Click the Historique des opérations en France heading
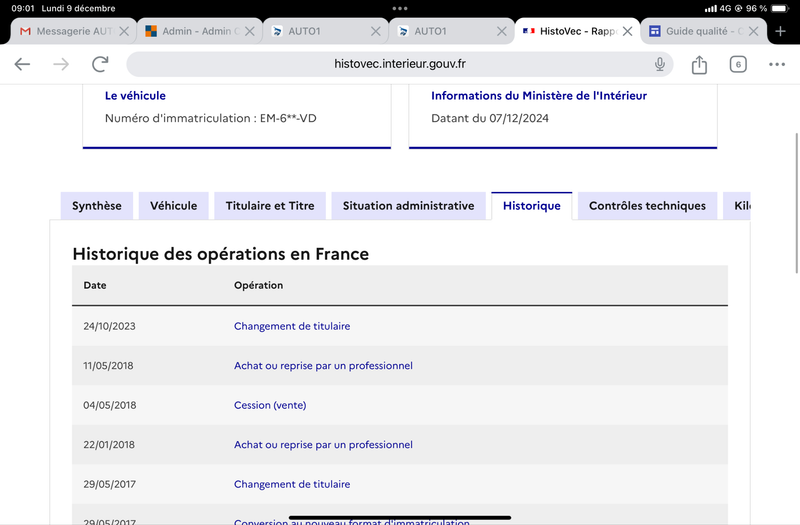The width and height of the screenshot is (800, 525). (x=220, y=254)
